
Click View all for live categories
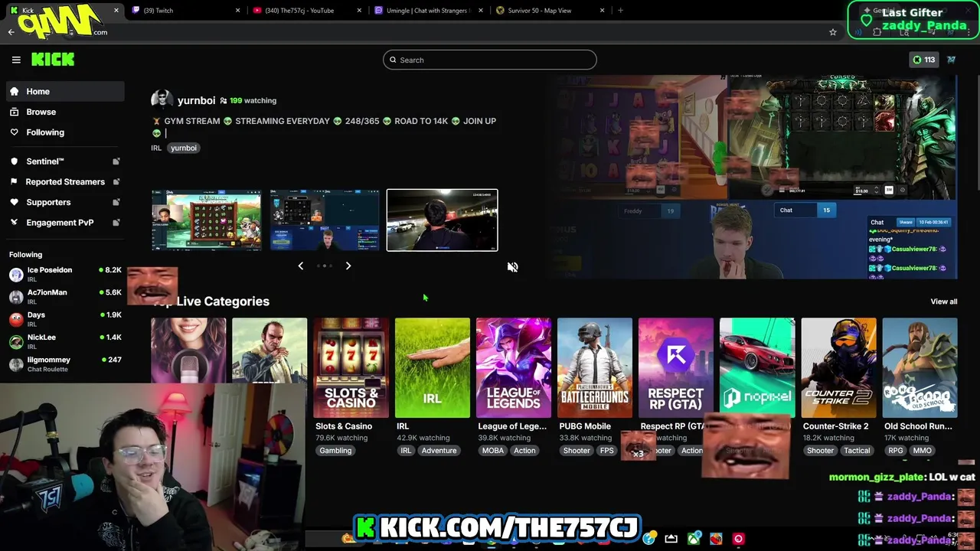(944, 302)
